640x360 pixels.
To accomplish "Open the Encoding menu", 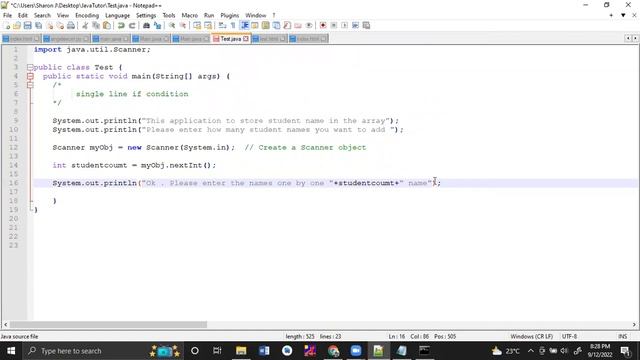I will 87,16.
